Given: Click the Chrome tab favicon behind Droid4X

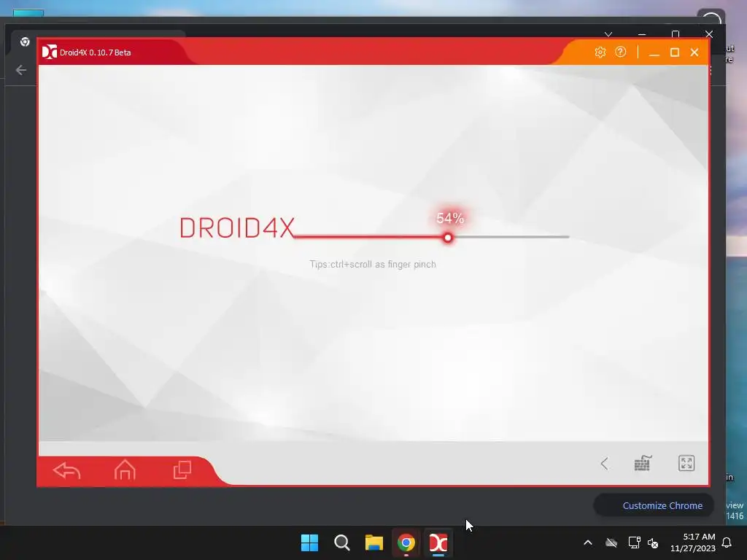Looking at the screenshot, I should coord(25,42).
